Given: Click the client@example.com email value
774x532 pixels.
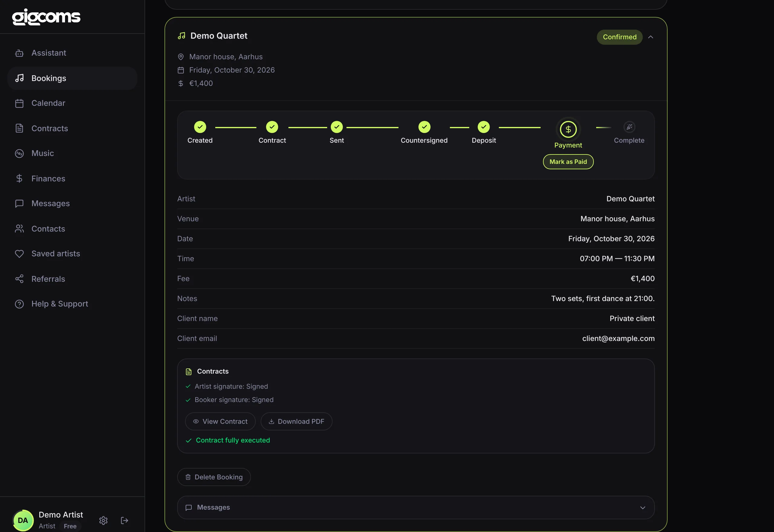Looking at the screenshot, I should (618, 338).
